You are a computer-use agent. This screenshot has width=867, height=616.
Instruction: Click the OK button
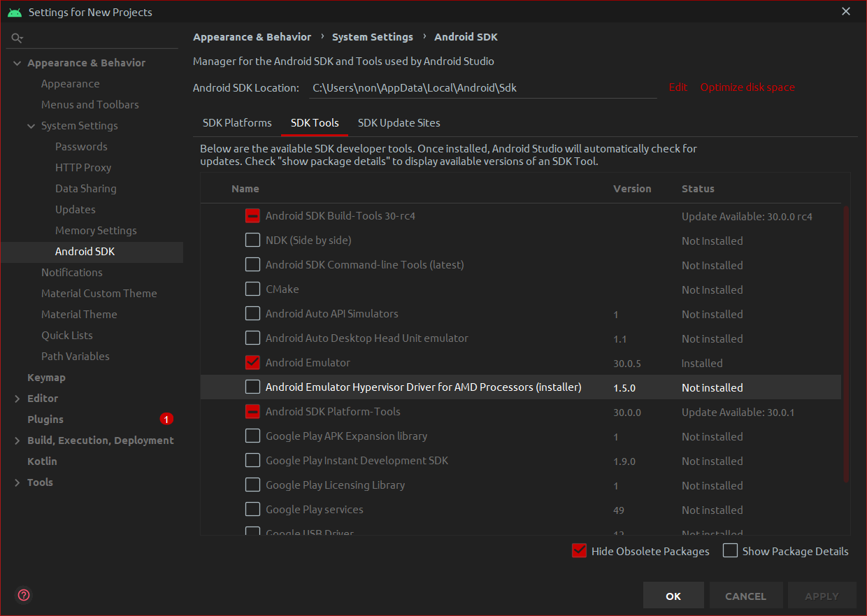tap(673, 596)
